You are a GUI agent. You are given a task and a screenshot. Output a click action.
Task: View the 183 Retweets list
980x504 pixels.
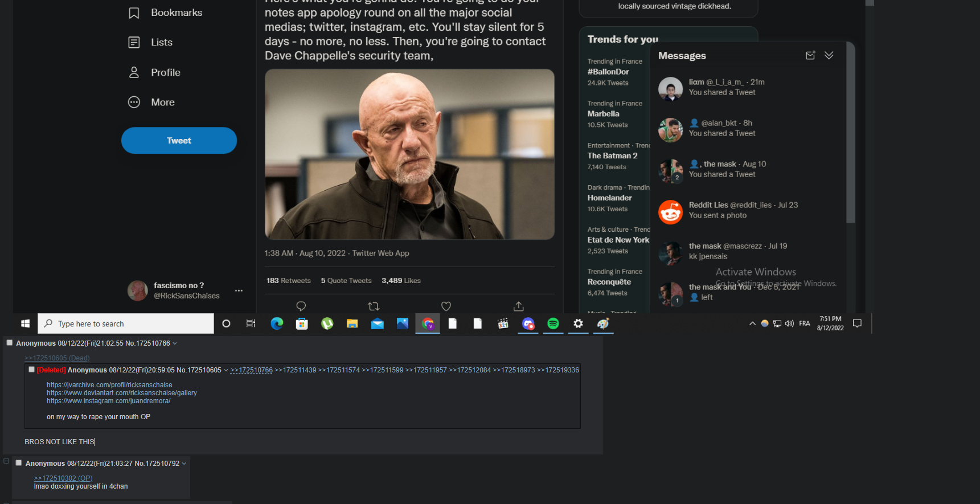point(289,280)
